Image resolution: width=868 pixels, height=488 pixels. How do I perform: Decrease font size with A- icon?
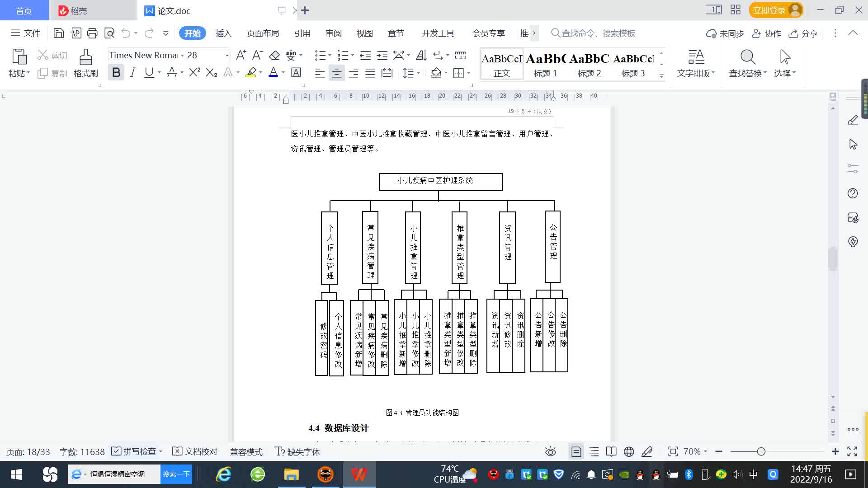coord(257,55)
